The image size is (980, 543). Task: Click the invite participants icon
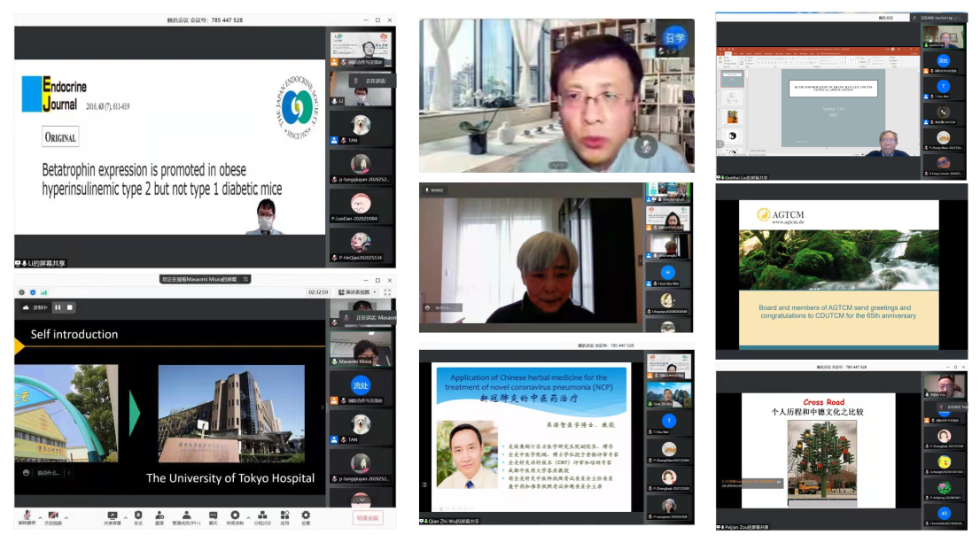159,516
